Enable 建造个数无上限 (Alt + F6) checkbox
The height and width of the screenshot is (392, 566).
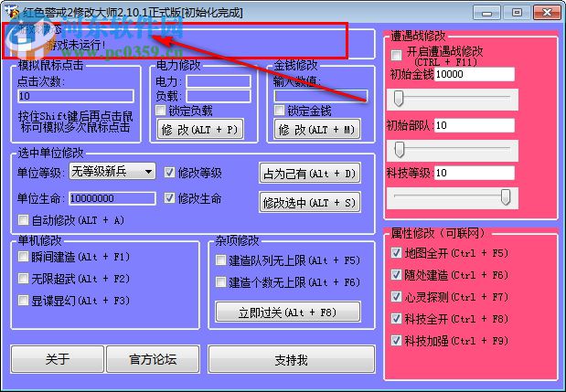tap(220, 281)
